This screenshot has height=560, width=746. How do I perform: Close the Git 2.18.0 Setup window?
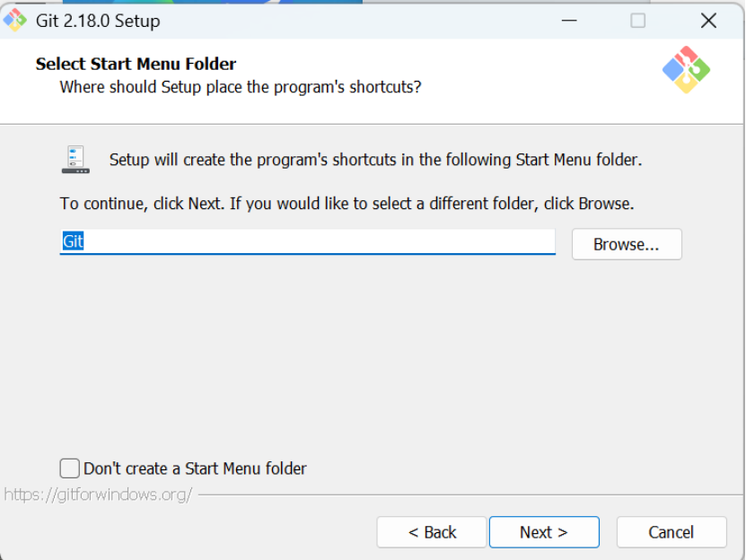[x=708, y=21]
